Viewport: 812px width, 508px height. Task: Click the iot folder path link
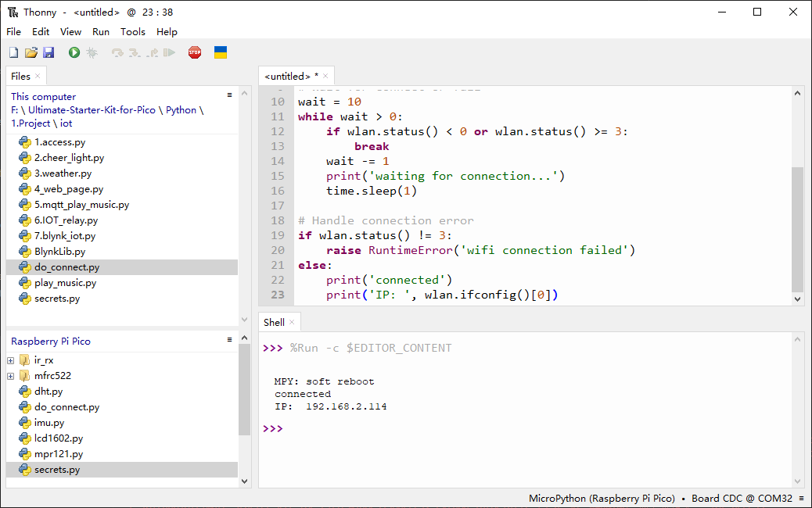click(66, 123)
